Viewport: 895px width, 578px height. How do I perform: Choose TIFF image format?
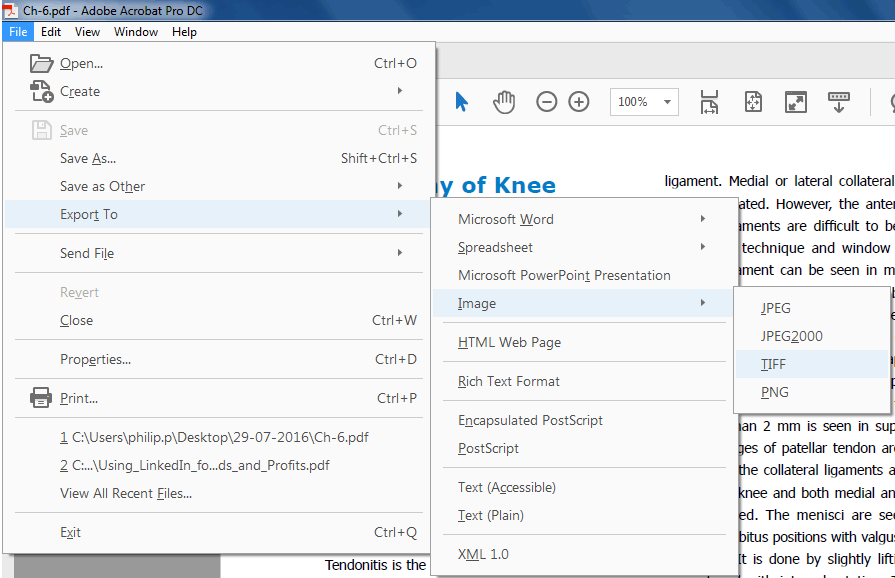point(812,364)
